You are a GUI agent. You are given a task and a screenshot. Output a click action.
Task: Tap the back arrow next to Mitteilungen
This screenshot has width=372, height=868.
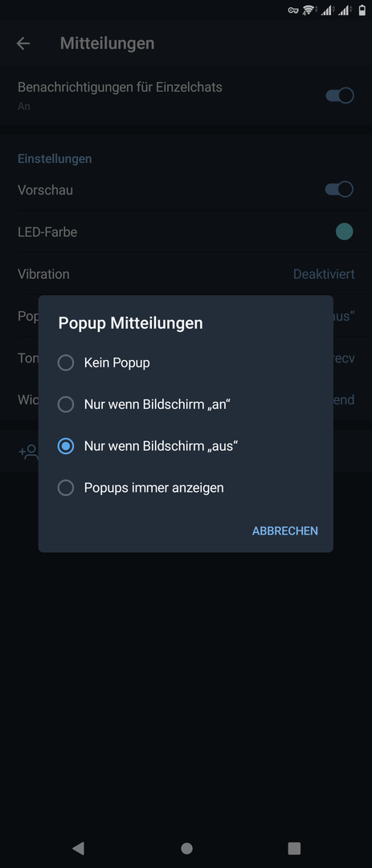(x=22, y=43)
